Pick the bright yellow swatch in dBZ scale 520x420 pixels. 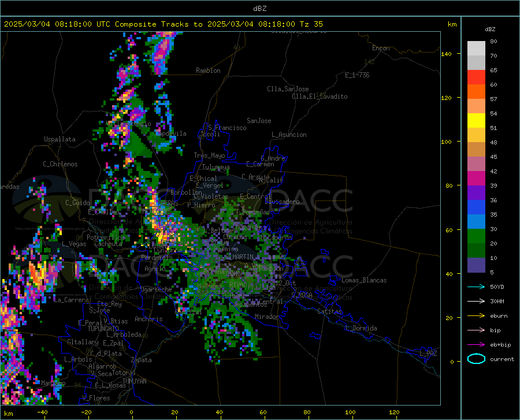coord(476,121)
